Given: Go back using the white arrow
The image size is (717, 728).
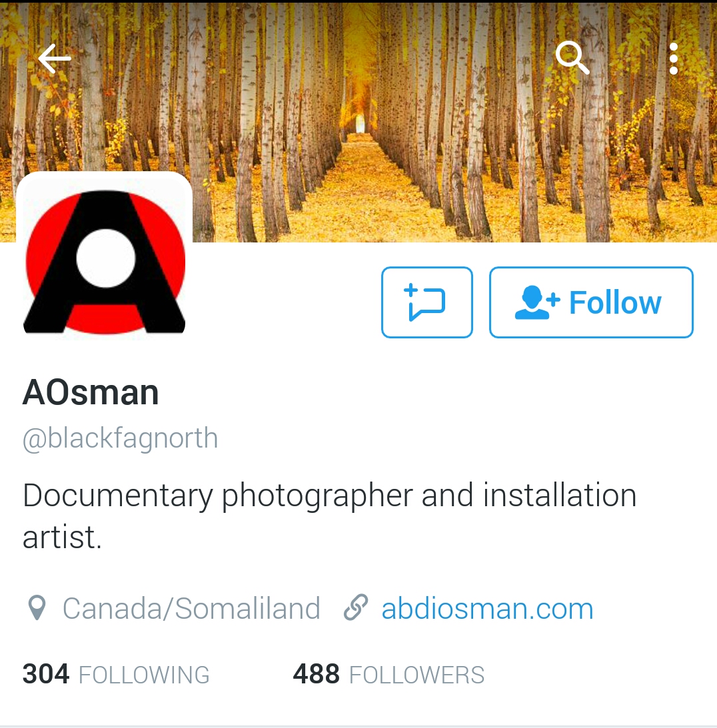Looking at the screenshot, I should 55,59.
